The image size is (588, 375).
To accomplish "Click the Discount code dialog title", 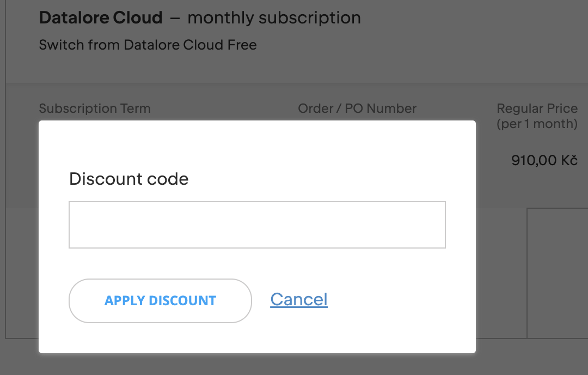I will 128,179.
